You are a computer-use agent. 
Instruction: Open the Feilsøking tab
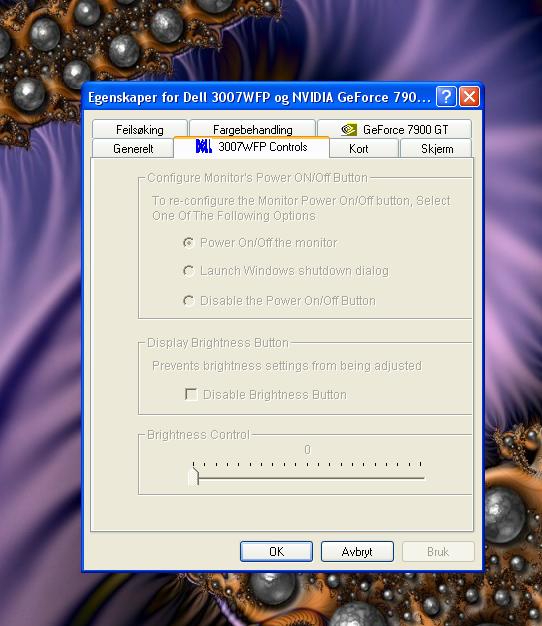140,129
